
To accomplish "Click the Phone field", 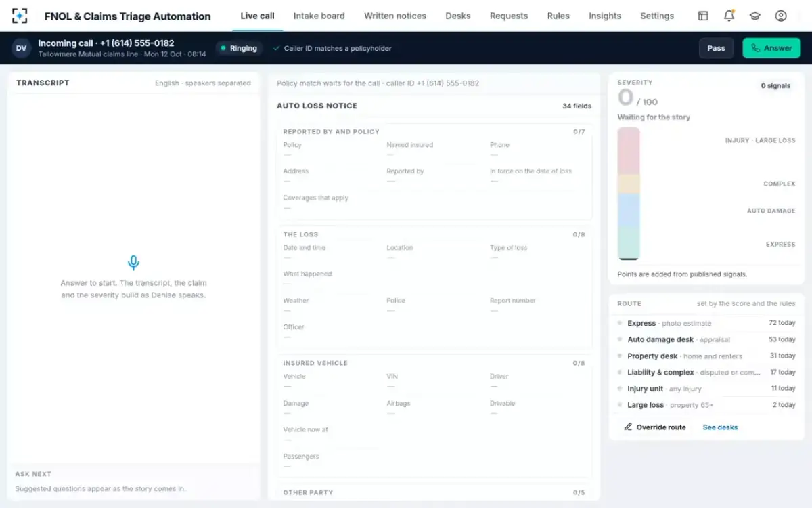I will pos(539,150).
